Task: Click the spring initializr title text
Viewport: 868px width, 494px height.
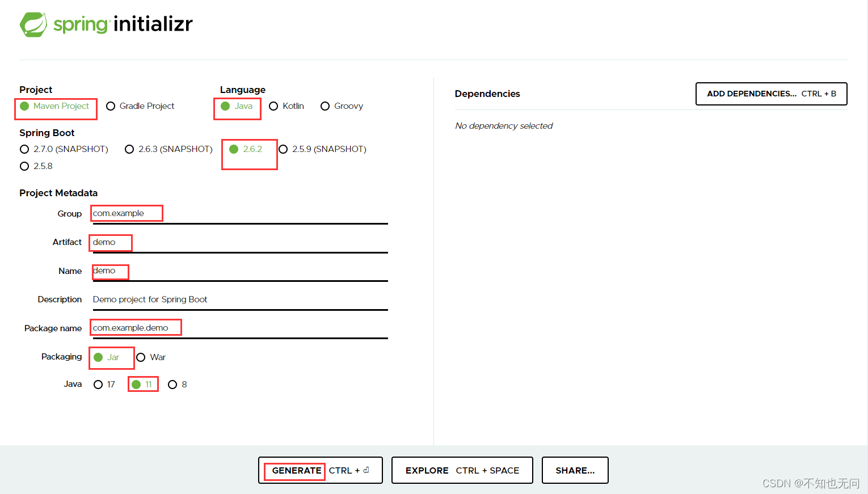Action: click(x=123, y=24)
